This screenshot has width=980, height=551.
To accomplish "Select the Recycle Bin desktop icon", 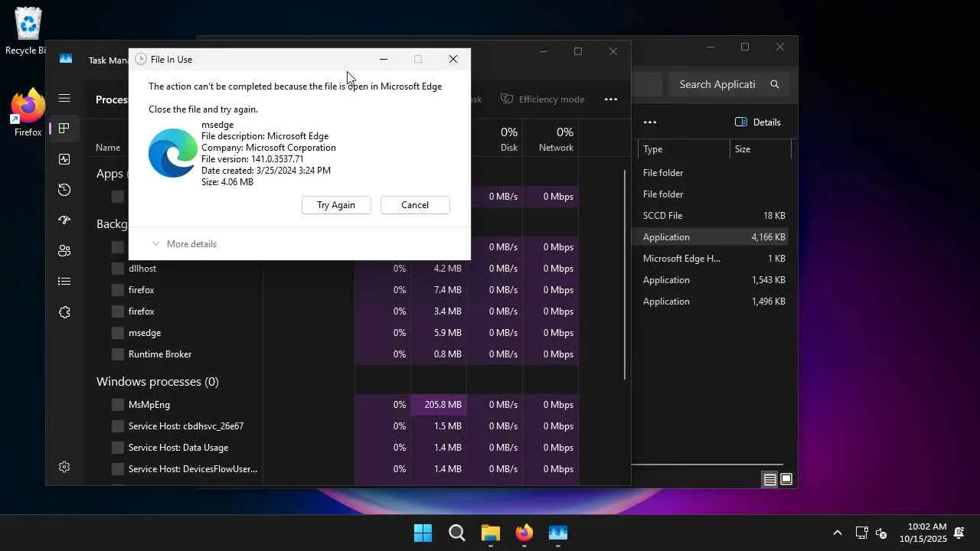I will (28, 32).
